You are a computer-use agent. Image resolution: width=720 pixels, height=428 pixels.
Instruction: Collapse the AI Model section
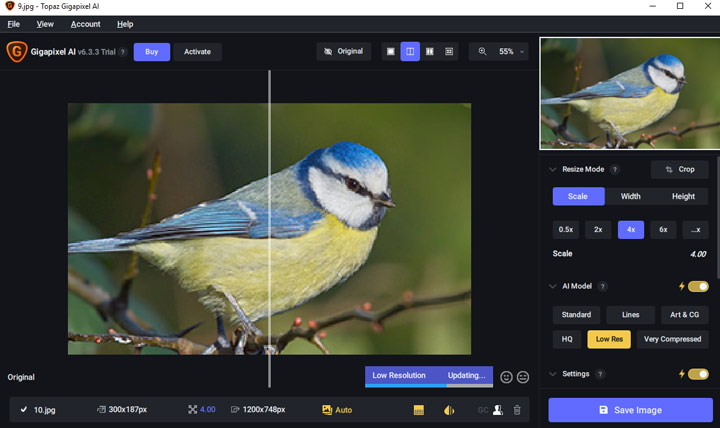click(552, 286)
